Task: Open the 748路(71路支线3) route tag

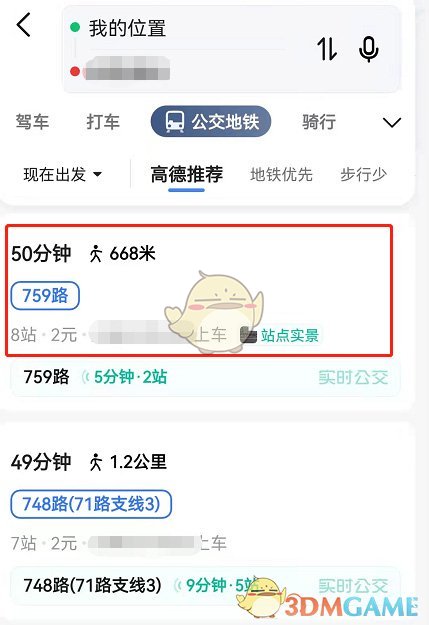Action: pyautogui.click(x=91, y=504)
